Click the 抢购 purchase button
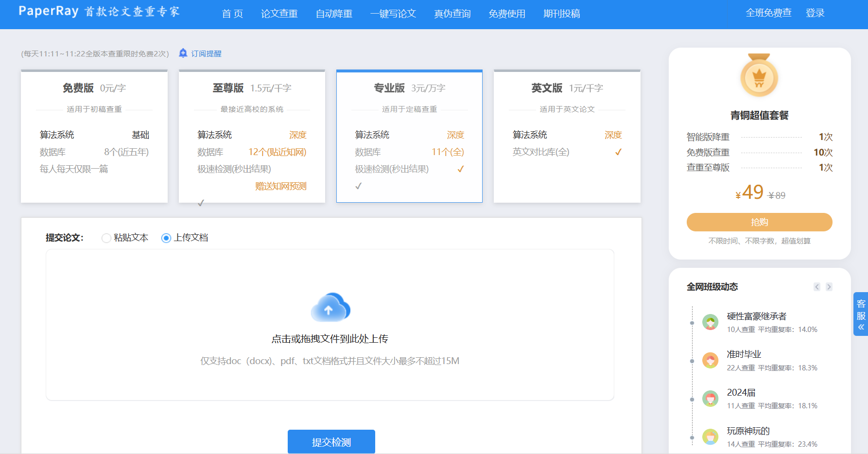The image size is (868, 454). point(759,222)
